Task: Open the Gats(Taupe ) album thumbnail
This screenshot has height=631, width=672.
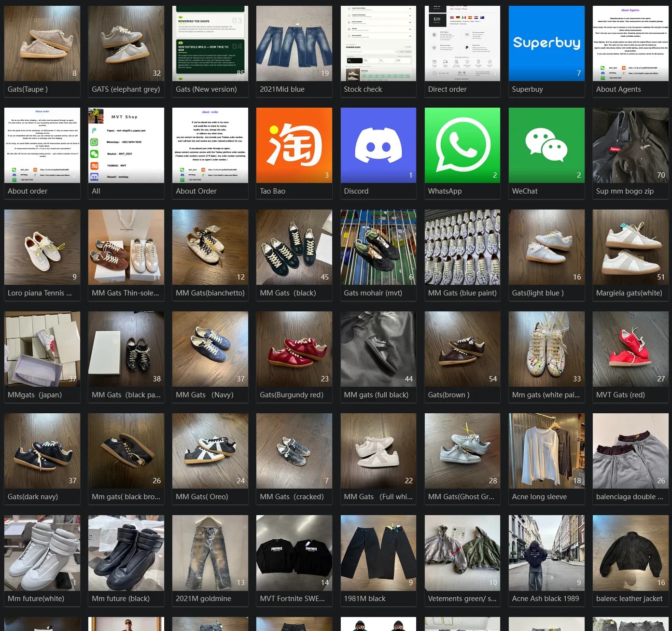Action: (42, 43)
